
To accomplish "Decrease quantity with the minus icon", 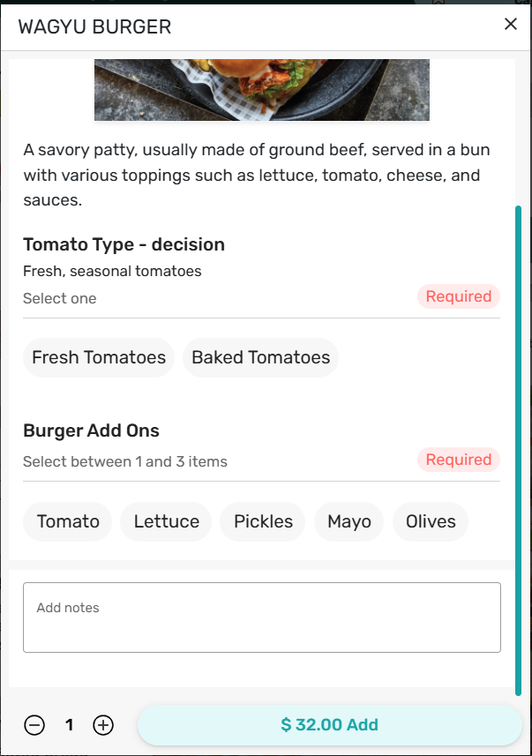I will pyautogui.click(x=34, y=725).
